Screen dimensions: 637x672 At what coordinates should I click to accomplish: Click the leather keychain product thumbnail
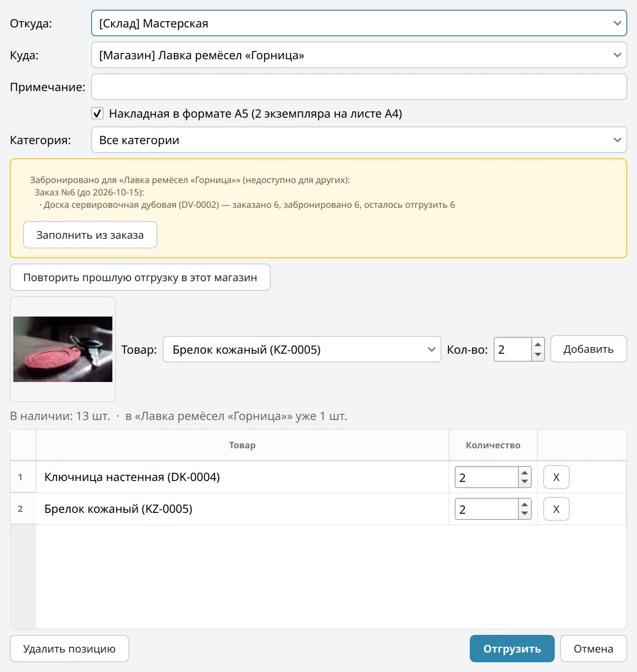click(x=63, y=349)
